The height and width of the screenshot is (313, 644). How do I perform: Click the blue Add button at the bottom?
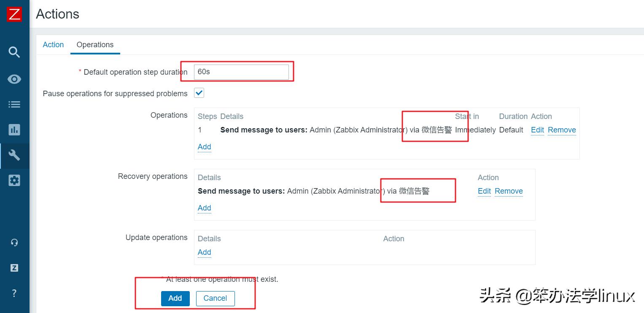pyautogui.click(x=175, y=298)
